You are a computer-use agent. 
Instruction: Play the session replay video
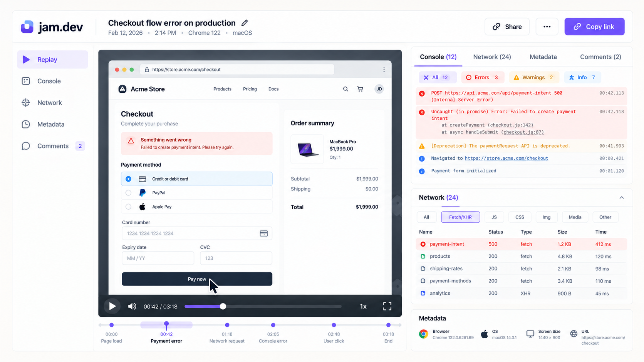pyautogui.click(x=112, y=306)
